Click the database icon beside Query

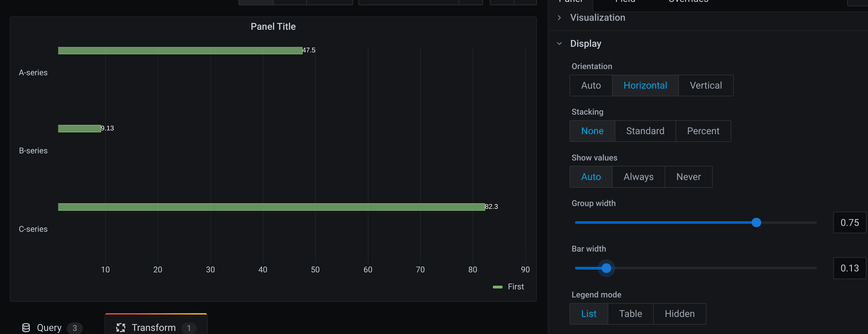point(26,327)
